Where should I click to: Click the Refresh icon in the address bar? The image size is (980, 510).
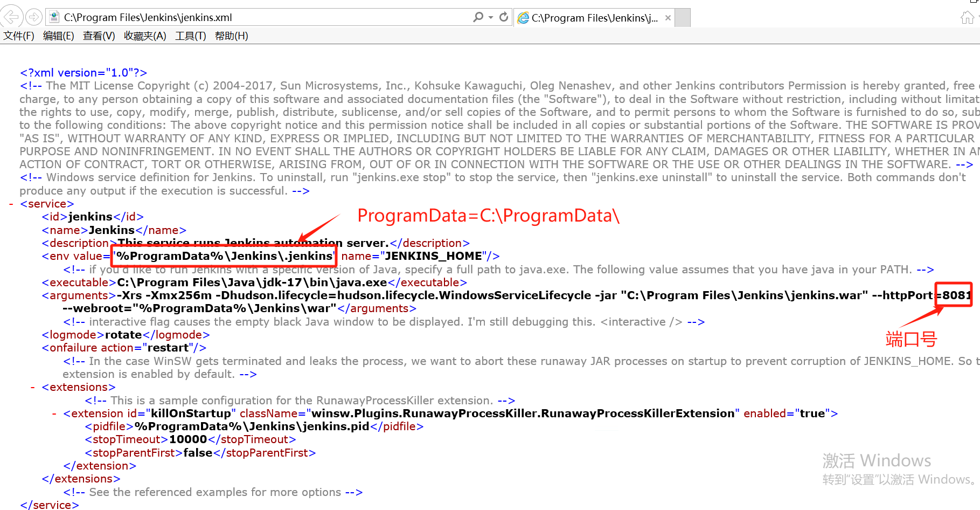(x=504, y=17)
